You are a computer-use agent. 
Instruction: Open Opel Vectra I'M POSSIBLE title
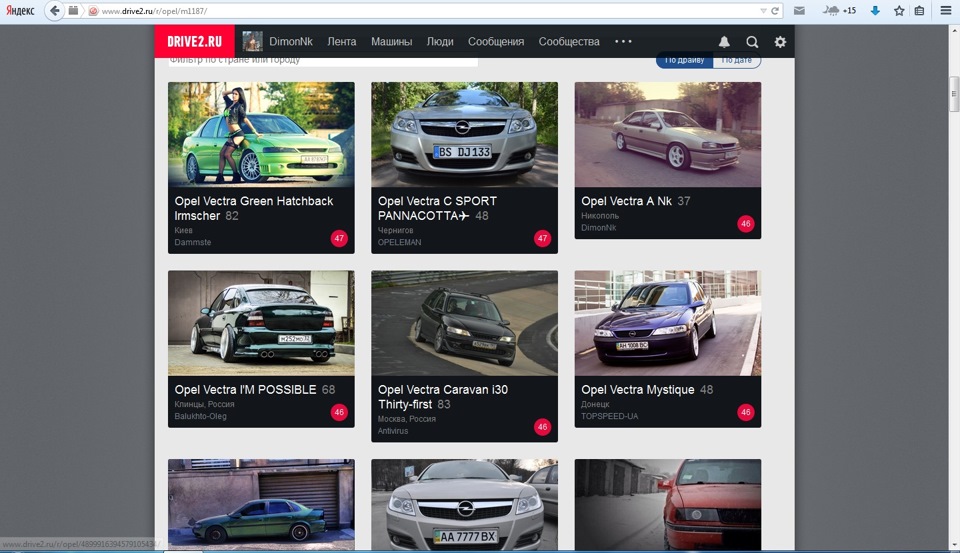pos(246,389)
